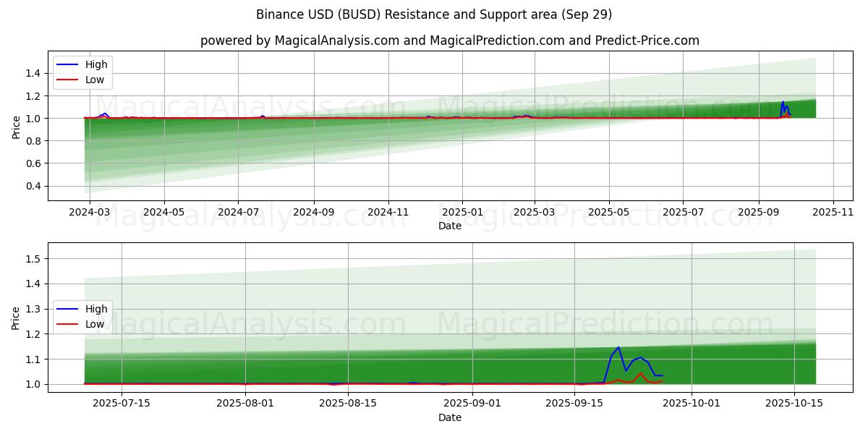
Task: Click the blue High peak in bottom chart
Action: tap(618, 348)
